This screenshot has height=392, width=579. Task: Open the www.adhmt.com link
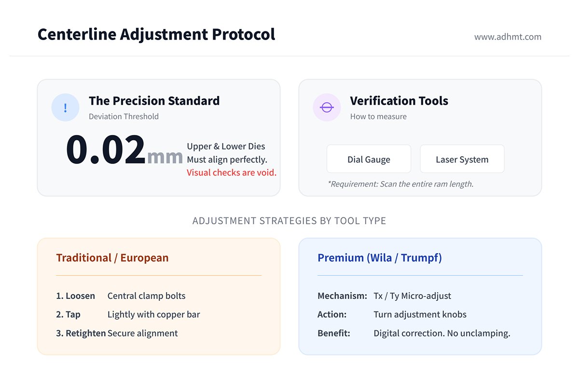[x=508, y=37]
